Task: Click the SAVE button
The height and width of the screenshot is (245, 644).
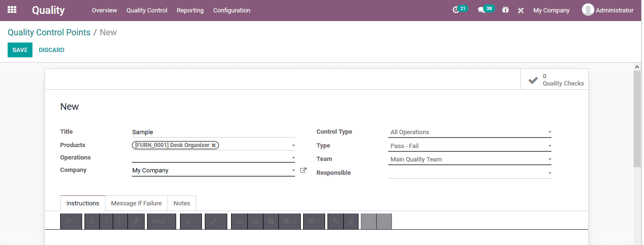Action: (20, 50)
